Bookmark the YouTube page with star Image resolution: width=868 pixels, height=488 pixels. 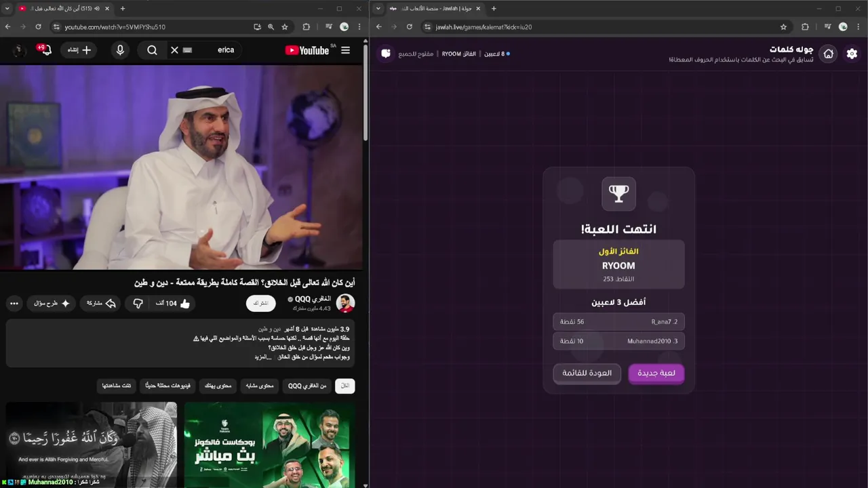click(285, 27)
